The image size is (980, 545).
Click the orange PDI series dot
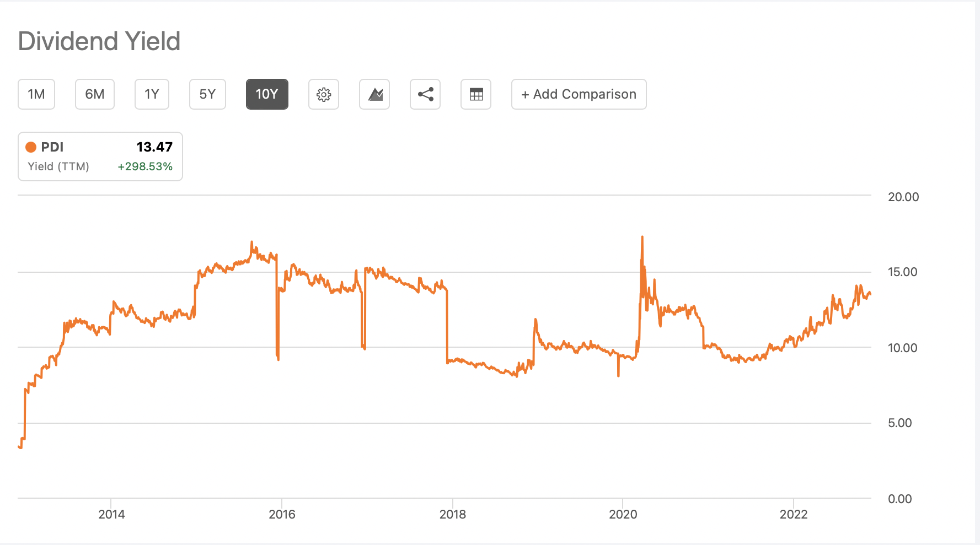point(31,147)
